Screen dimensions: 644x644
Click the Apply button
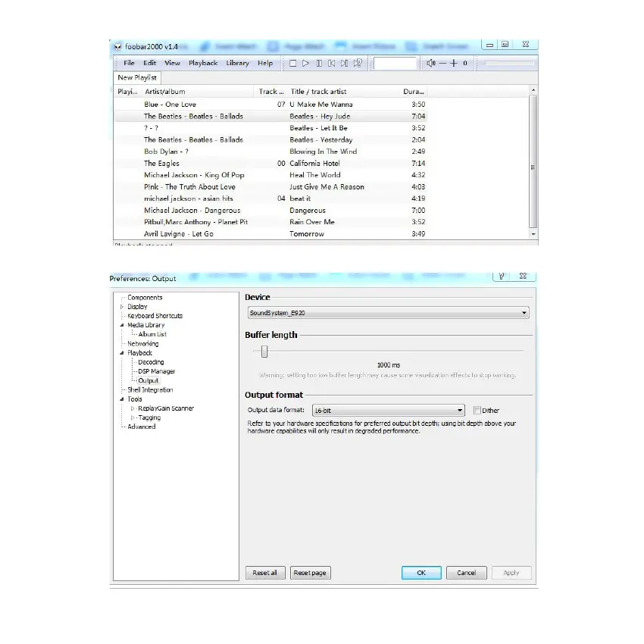tap(511, 573)
